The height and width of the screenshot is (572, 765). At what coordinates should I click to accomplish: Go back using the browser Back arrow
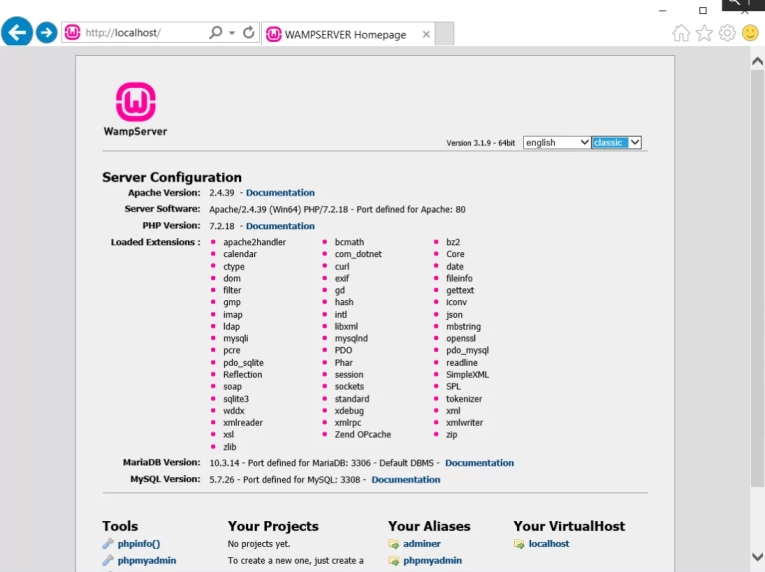(17, 32)
